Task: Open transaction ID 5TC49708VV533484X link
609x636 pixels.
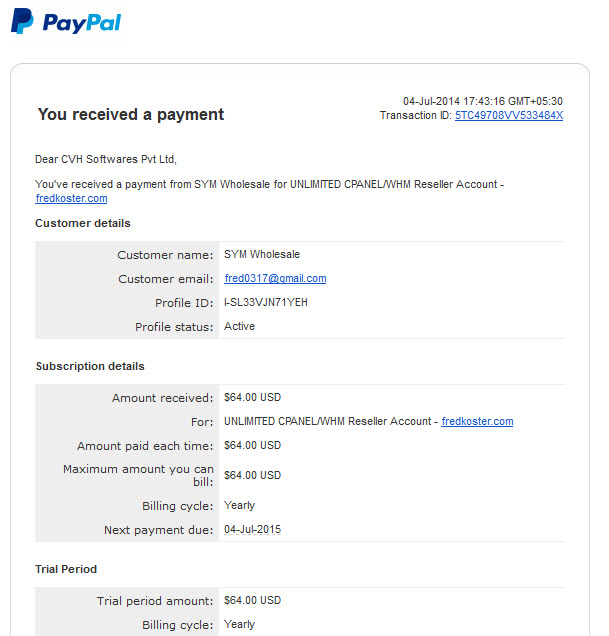Action: point(509,116)
